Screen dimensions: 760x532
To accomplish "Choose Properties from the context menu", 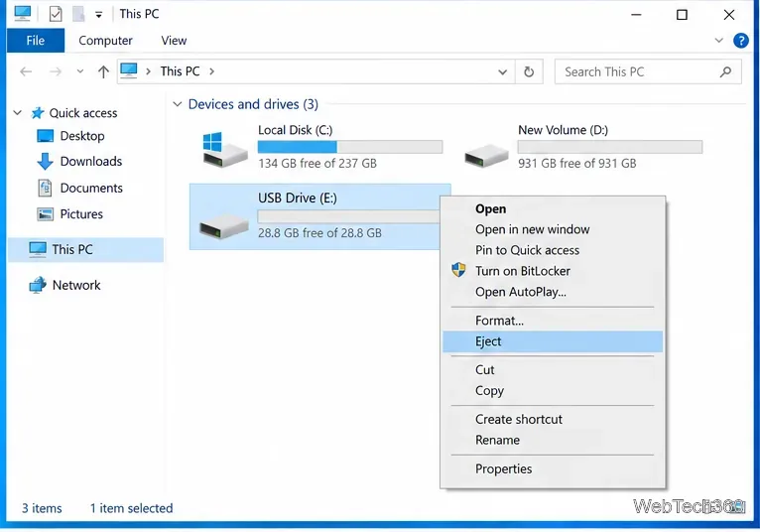I will (553, 468).
